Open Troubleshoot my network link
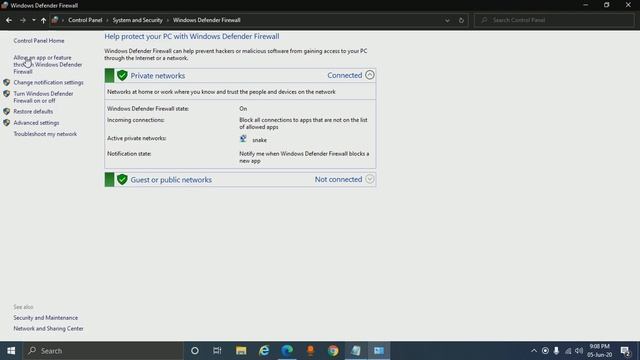The image size is (640, 360). pyautogui.click(x=45, y=134)
